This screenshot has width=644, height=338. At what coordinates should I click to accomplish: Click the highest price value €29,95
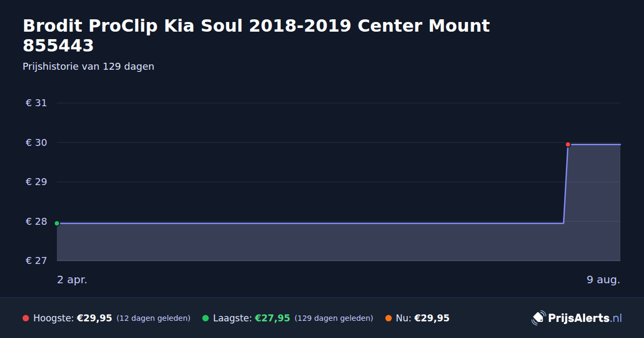(x=94, y=318)
